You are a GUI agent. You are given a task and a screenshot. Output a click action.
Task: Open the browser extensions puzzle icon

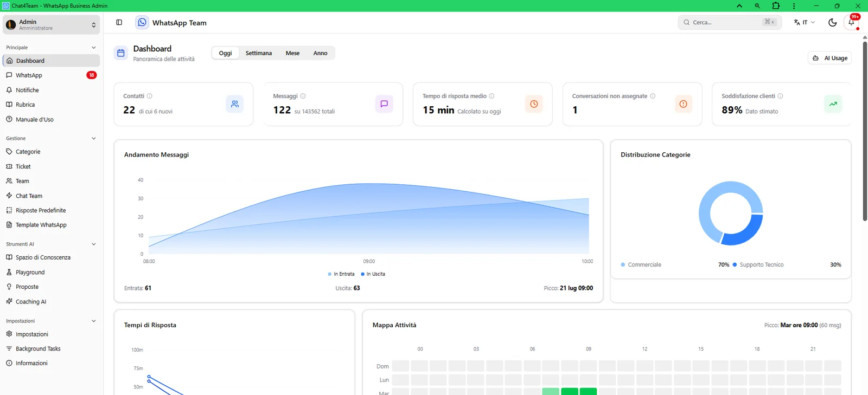(776, 5)
